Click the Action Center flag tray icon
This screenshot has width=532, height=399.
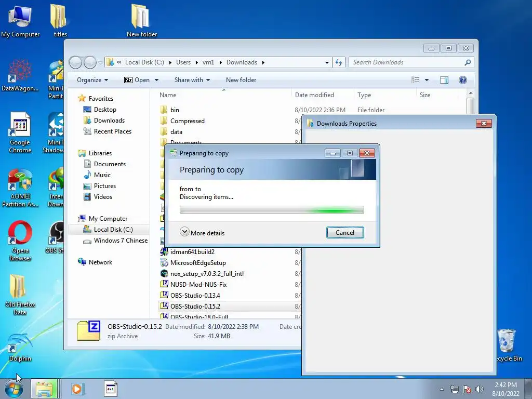click(467, 389)
